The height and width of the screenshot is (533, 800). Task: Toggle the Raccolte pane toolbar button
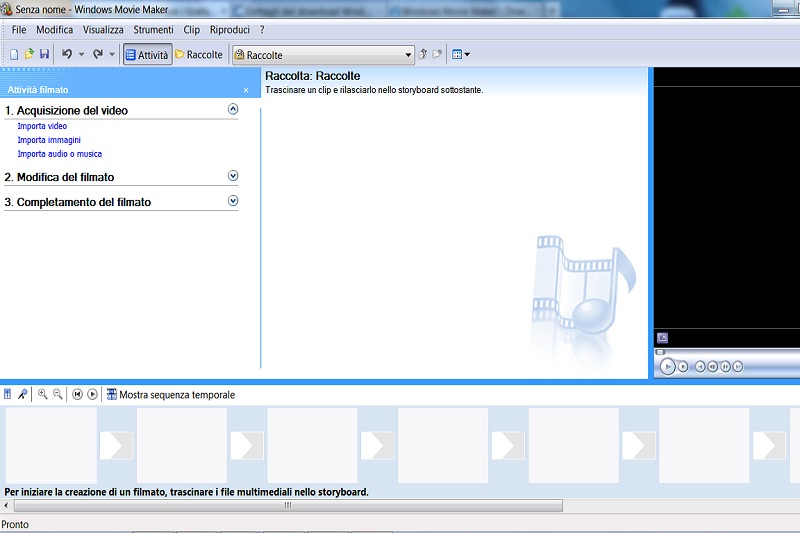coord(199,55)
